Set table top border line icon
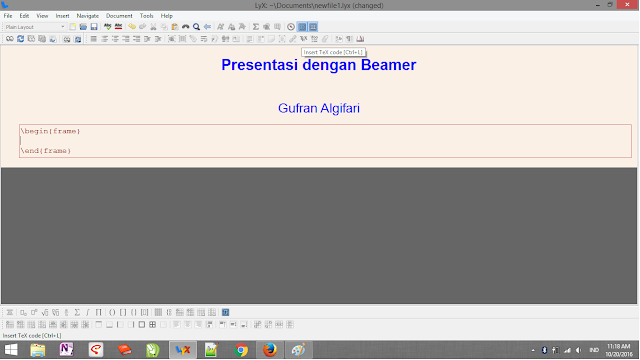This screenshot has width=640, height=360. click(99, 325)
